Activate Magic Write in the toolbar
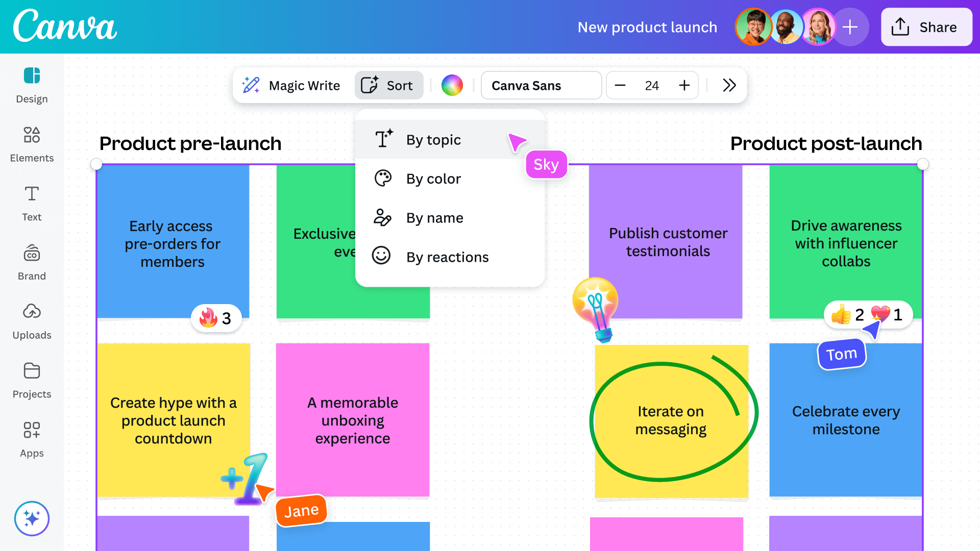This screenshot has height=551, width=980. coord(291,85)
